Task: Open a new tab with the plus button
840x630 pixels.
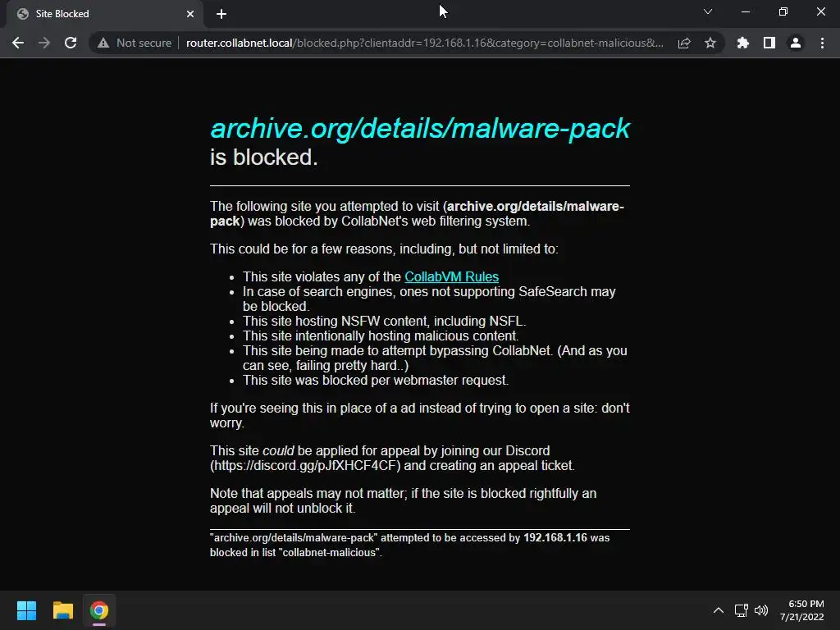Action: pos(221,14)
